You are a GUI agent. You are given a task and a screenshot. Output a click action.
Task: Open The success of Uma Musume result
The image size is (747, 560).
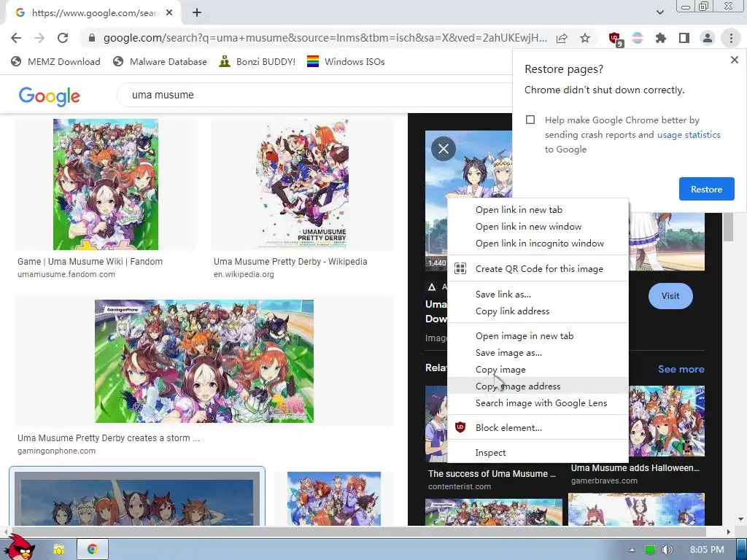point(492,474)
